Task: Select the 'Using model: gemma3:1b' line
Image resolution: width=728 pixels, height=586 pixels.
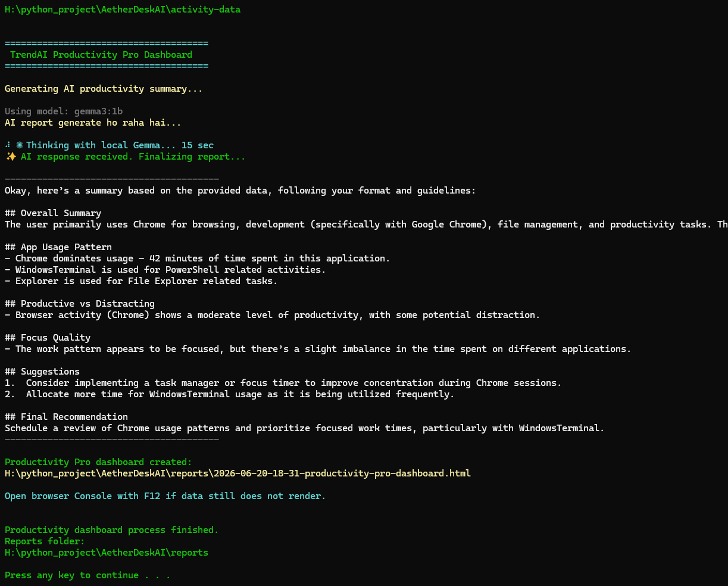Action: pos(64,111)
